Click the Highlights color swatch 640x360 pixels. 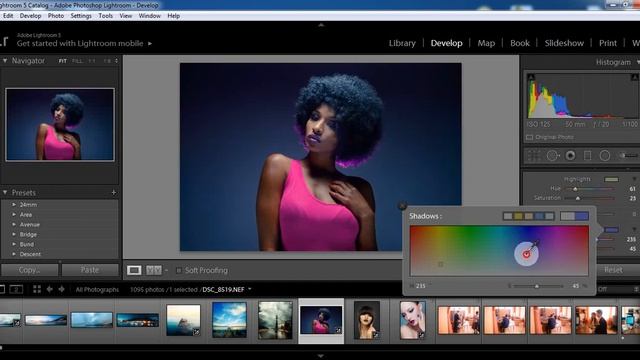tap(611, 179)
